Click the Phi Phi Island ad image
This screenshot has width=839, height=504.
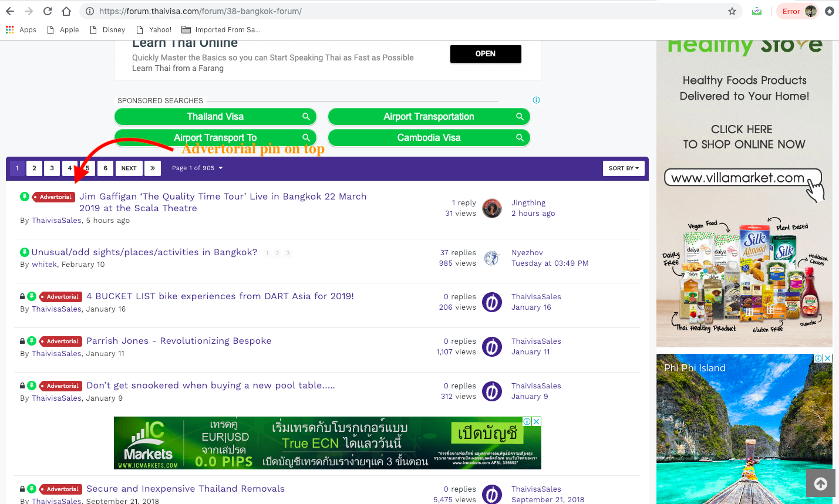tap(744, 429)
